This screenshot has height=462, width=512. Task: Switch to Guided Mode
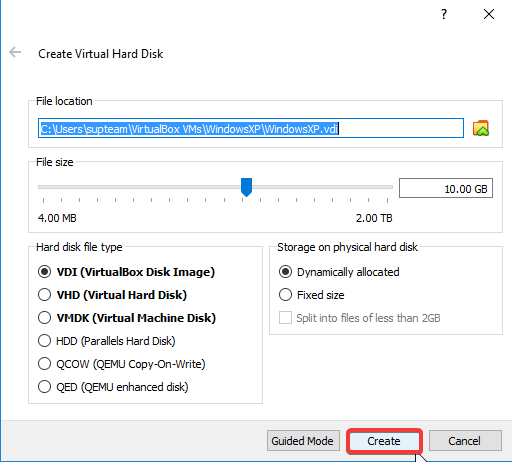(x=303, y=441)
